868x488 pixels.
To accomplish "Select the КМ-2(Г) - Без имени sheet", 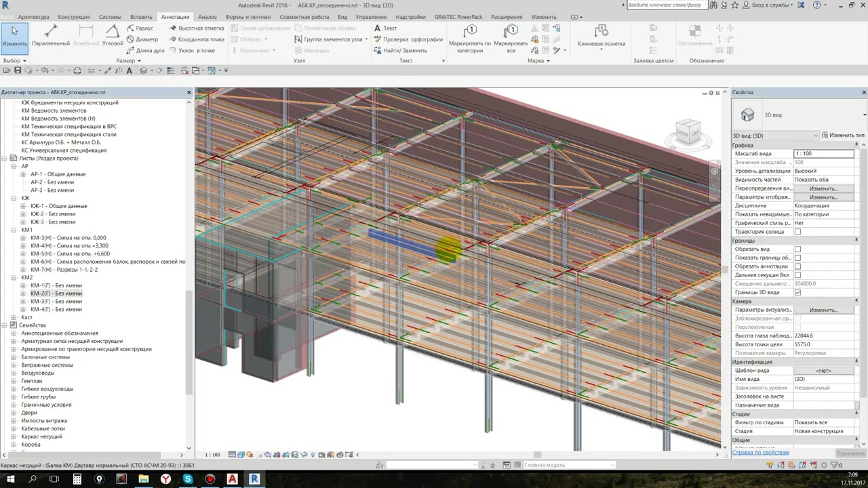I will pos(56,293).
